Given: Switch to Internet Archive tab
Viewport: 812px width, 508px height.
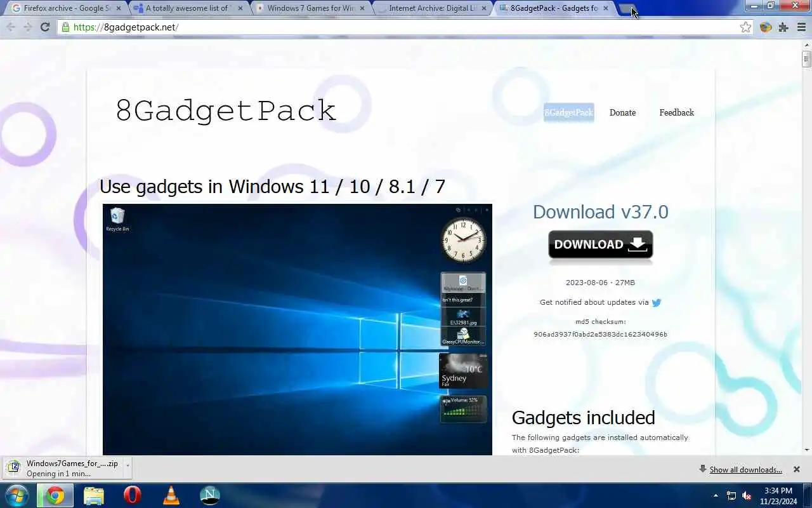Looking at the screenshot, I should 431,8.
